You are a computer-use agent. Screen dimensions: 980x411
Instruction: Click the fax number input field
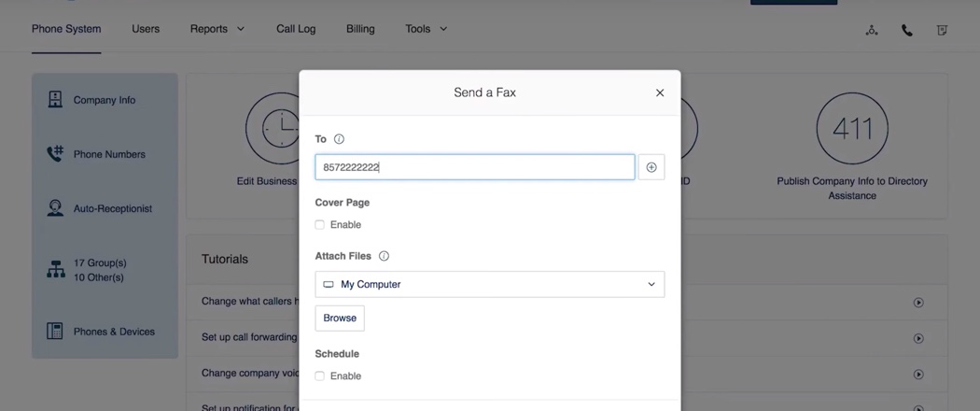pos(474,167)
